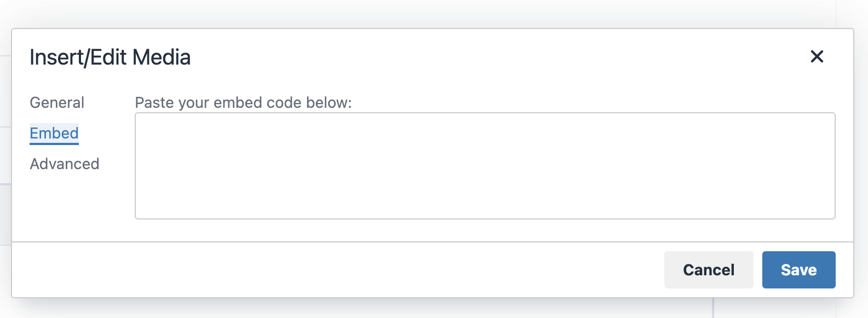The width and height of the screenshot is (868, 318).
Task: Click the underlined Embed tab label
Action: tap(54, 133)
